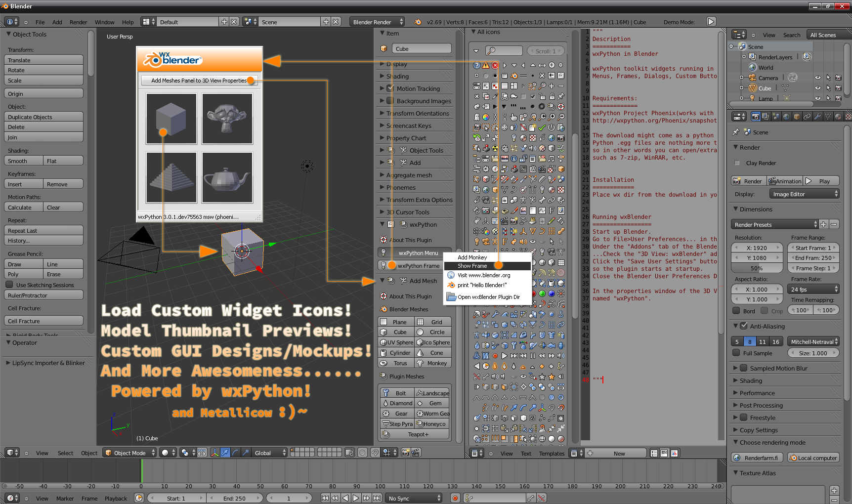
Task: Open the 24 fps frame rate dropdown
Action: point(813,290)
